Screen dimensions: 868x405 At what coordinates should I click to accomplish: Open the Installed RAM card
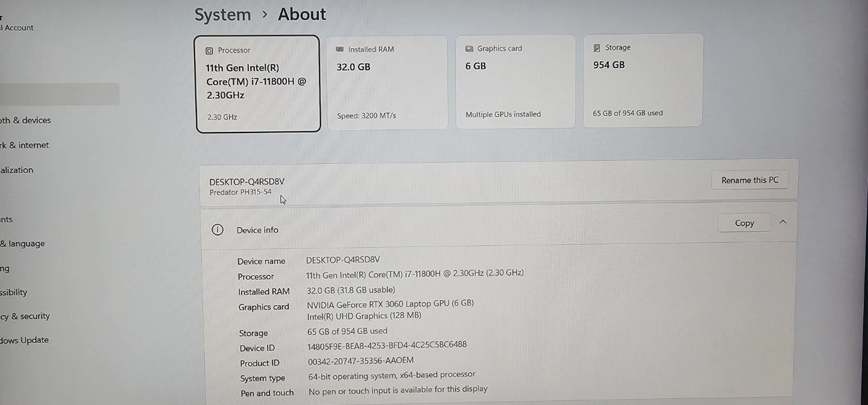[x=387, y=82]
